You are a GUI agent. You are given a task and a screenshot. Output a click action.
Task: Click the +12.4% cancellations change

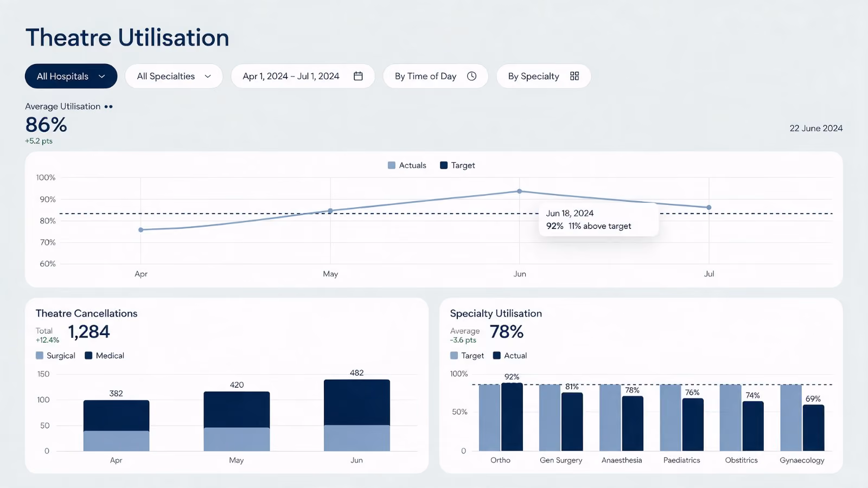47,341
